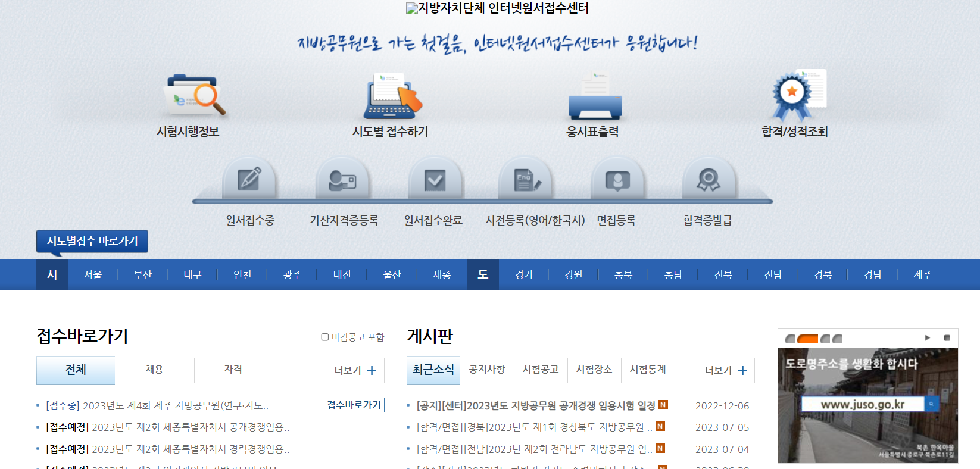Select 세종 in the region bar
This screenshot has height=469, width=980.
click(442, 275)
